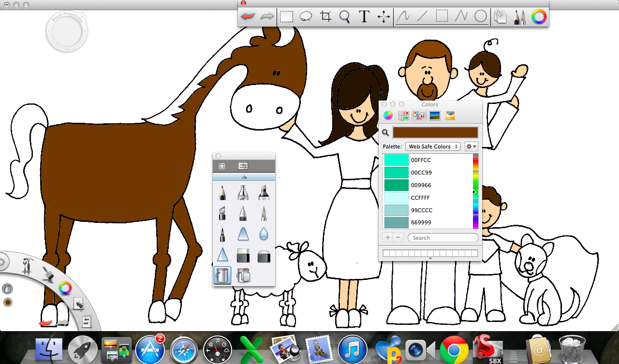Select the Move/Transform layer tool

[383, 17]
